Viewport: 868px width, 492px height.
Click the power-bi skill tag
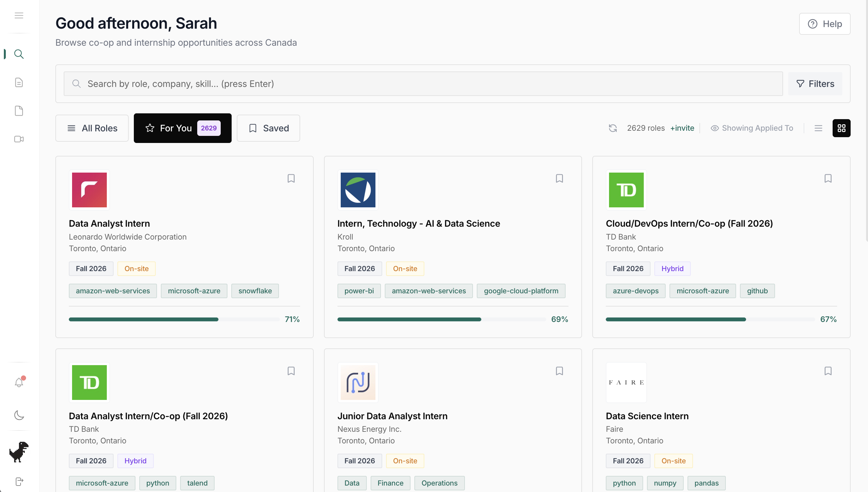pos(359,291)
